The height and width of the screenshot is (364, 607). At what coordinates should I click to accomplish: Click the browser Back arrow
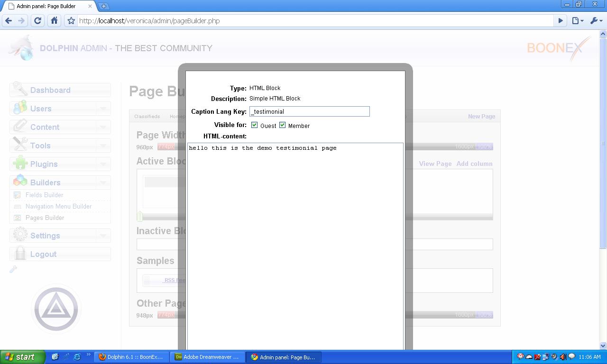tap(9, 21)
